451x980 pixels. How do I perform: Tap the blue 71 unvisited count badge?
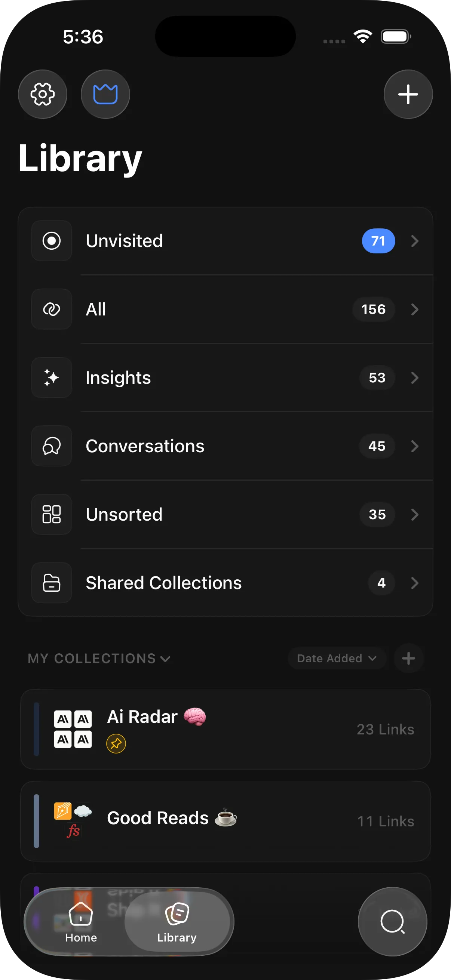coord(378,241)
